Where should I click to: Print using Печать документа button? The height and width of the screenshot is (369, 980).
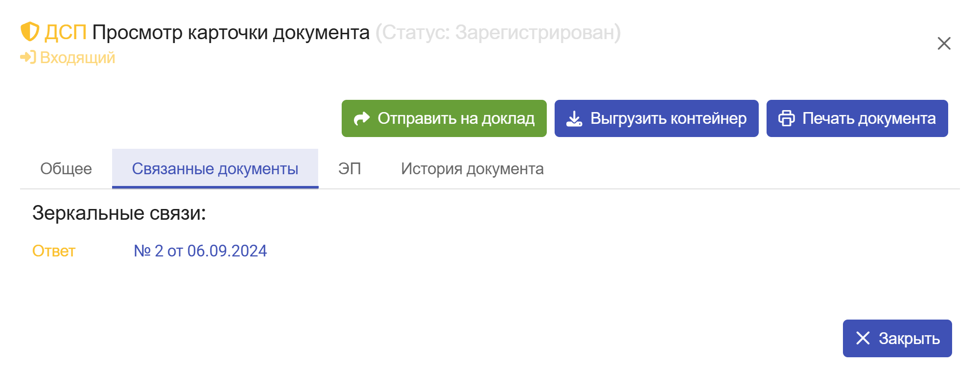pyautogui.click(x=857, y=118)
